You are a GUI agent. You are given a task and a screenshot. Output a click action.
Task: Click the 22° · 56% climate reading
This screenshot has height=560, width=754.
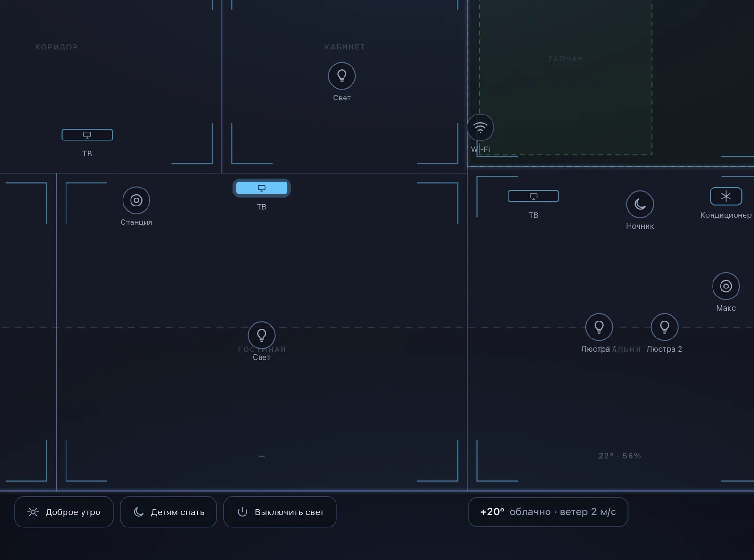point(620,456)
